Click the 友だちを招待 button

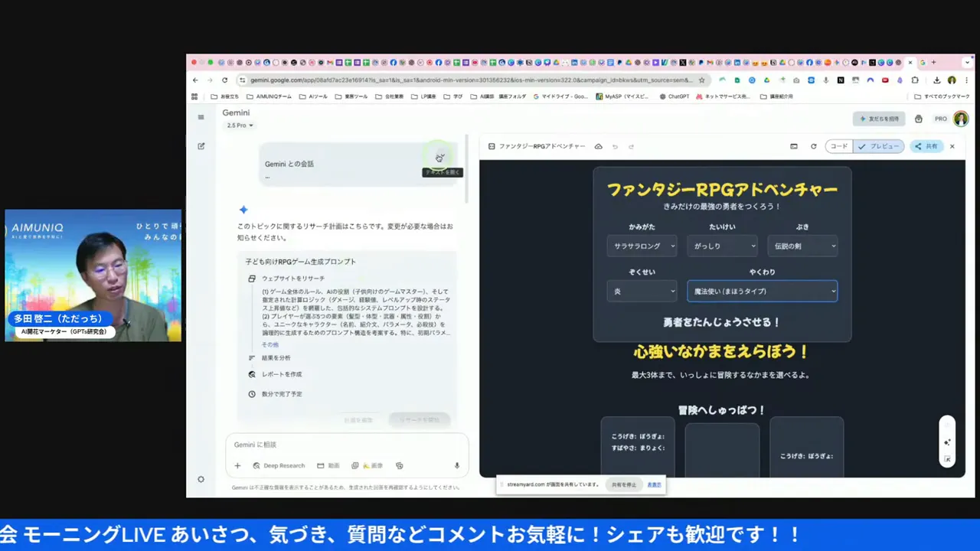[x=879, y=119]
